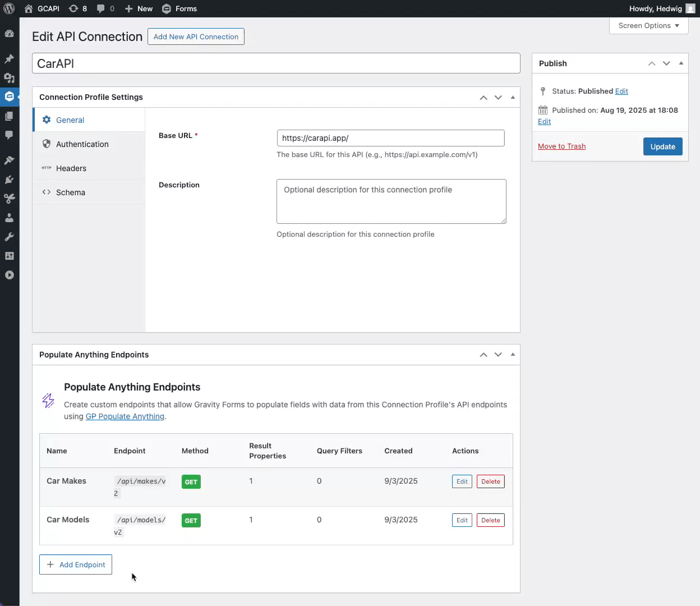
Task: Open the Howdy, Hedwig account menu
Action: [662, 8]
